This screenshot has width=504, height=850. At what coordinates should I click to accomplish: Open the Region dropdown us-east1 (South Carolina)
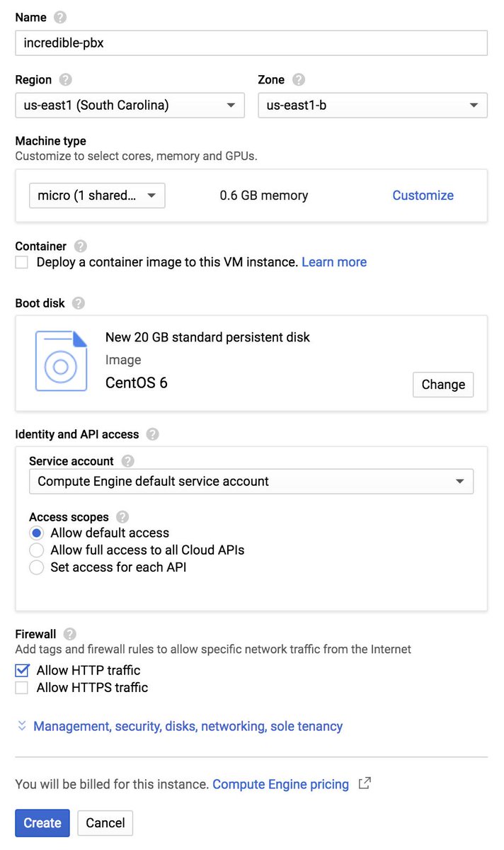click(130, 106)
